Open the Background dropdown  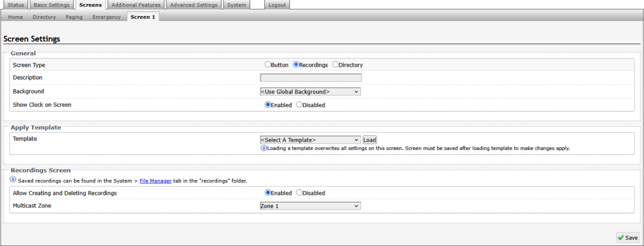[310, 92]
